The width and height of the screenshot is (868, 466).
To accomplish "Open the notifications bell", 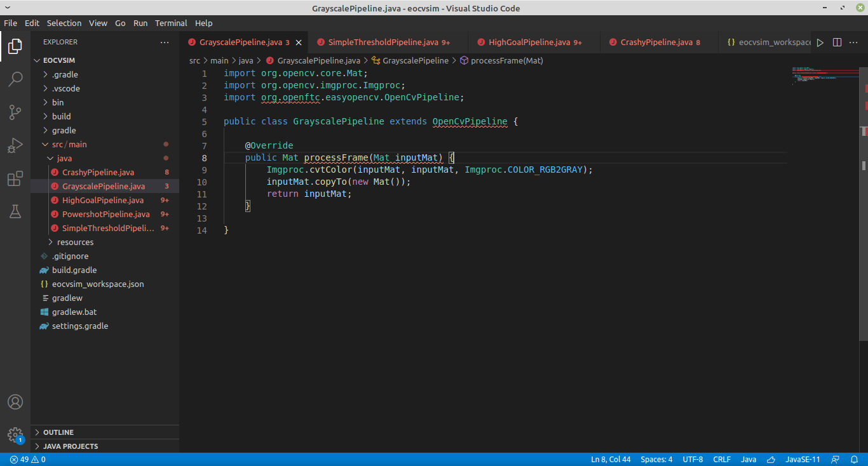I will coord(855,460).
